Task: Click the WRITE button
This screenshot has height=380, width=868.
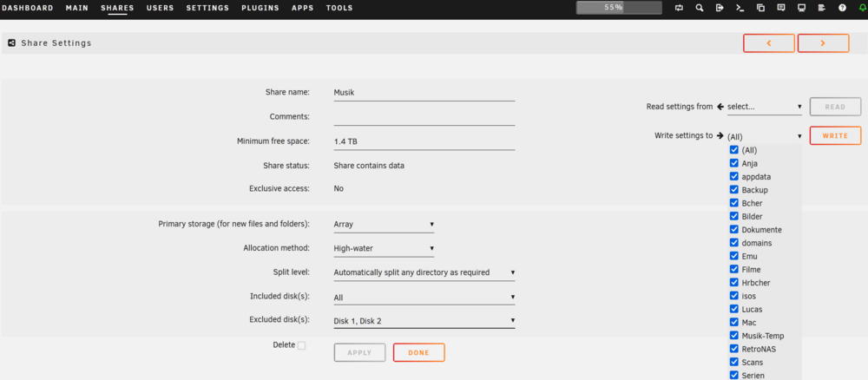Action: [835, 135]
